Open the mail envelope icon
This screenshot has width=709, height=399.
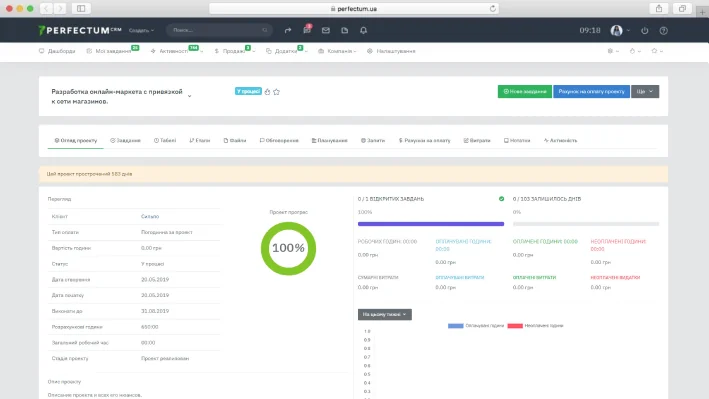click(x=326, y=30)
